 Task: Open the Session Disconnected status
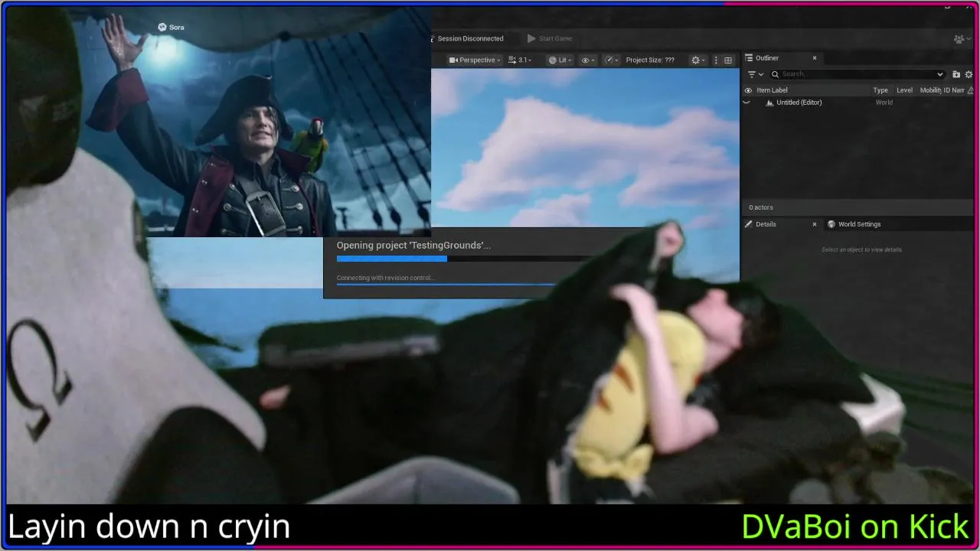pos(469,38)
